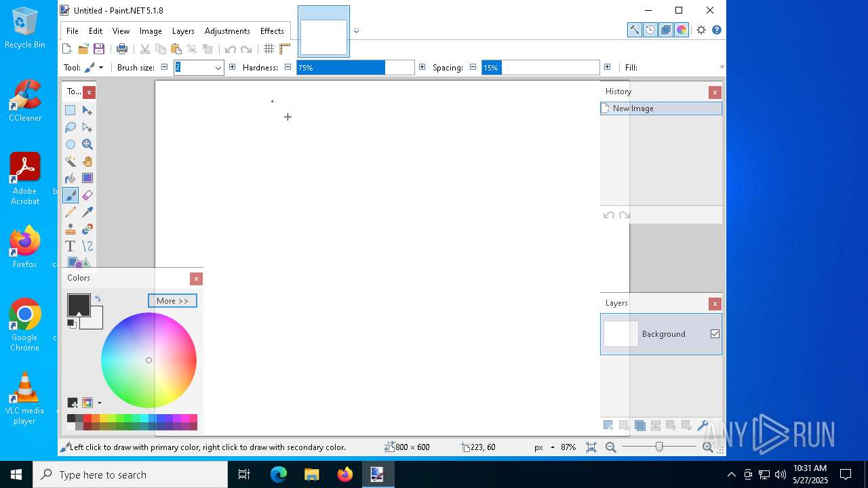Swap primary and secondary colors
Viewport: 868px width, 488px height.
click(98, 299)
